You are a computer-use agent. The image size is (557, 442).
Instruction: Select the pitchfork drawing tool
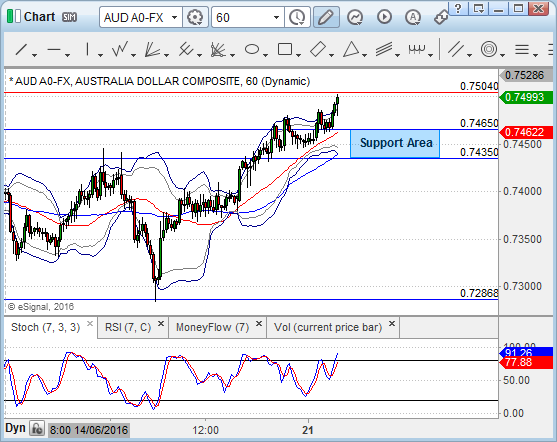[x=185, y=49]
